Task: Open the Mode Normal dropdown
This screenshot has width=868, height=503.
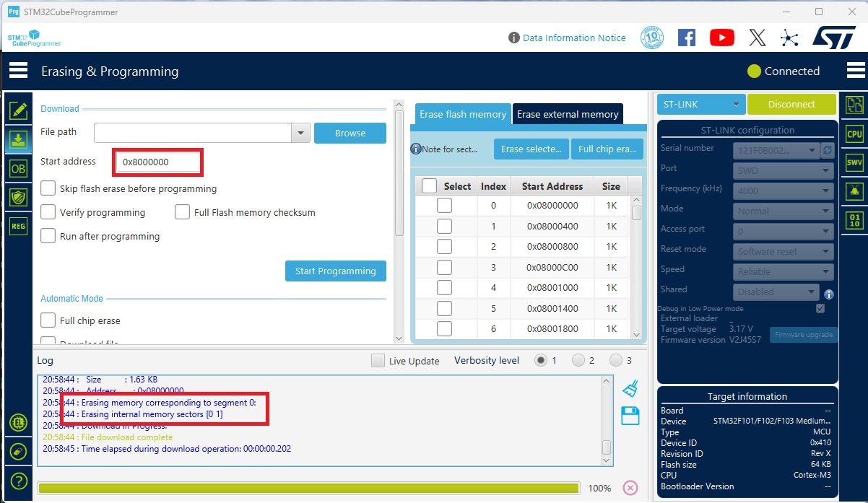Action: (784, 211)
